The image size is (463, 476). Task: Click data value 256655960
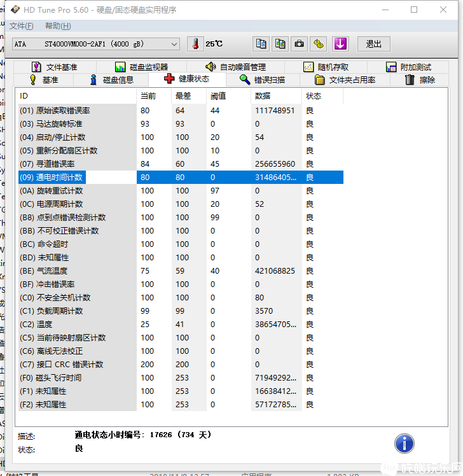tap(275, 164)
